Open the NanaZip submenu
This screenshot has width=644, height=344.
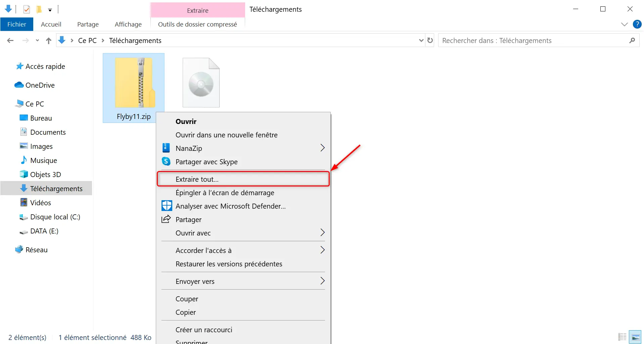pos(243,148)
